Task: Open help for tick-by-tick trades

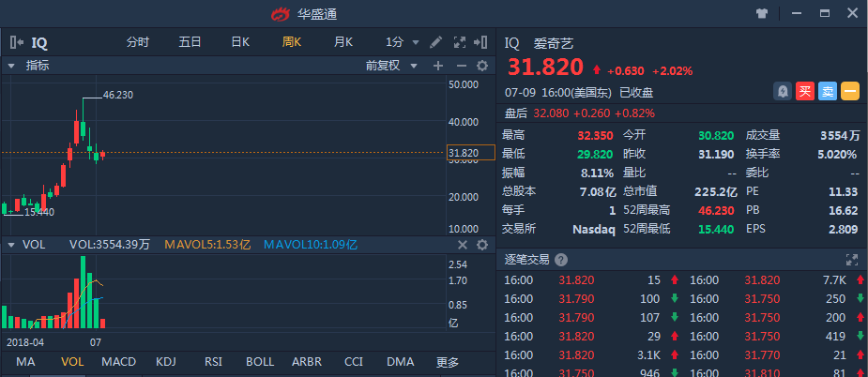Action: coord(561,260)
